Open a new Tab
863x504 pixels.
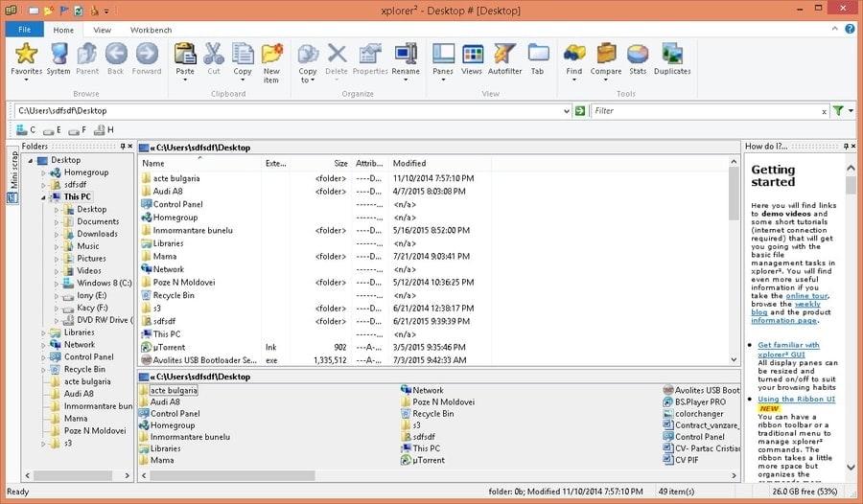[x=538, y=58]
